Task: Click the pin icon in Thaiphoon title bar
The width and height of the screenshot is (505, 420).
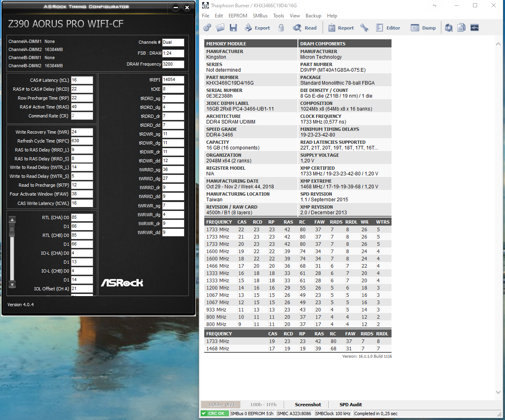Action: (434, 5)
